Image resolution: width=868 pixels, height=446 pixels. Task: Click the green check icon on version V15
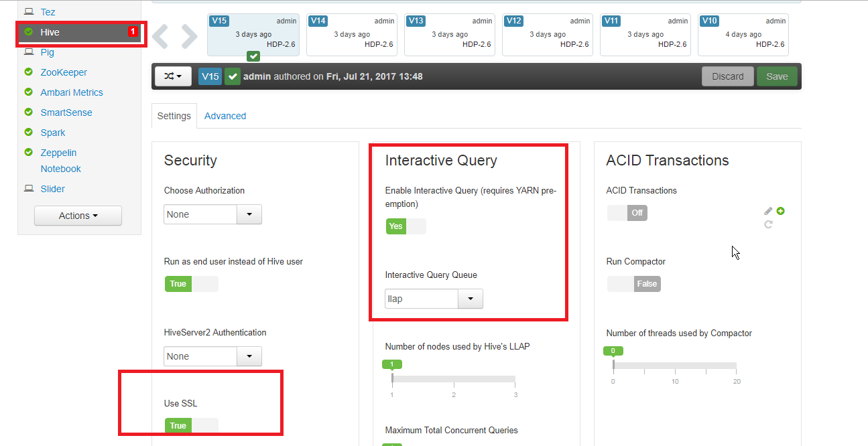pyautogui.click(x=253, y=56)
